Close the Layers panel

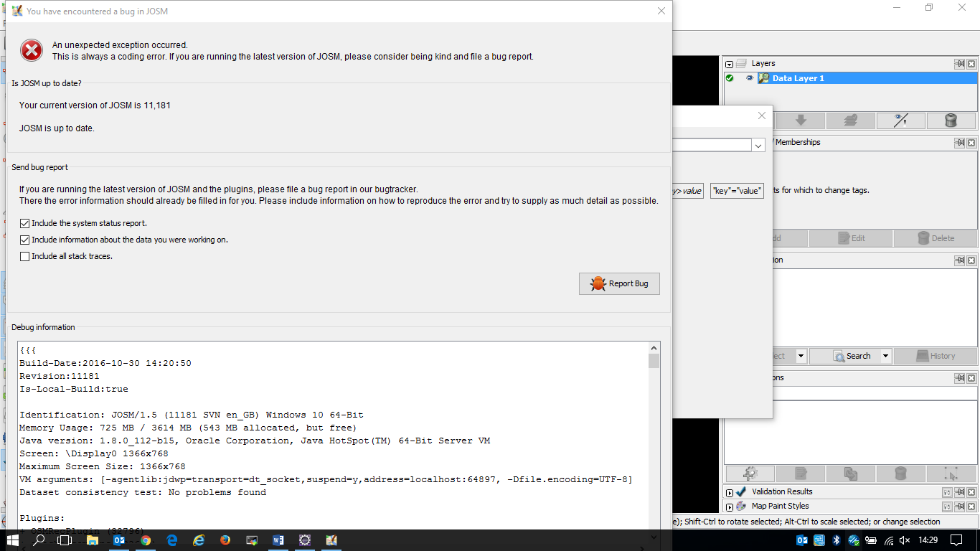tap(971, 64)
